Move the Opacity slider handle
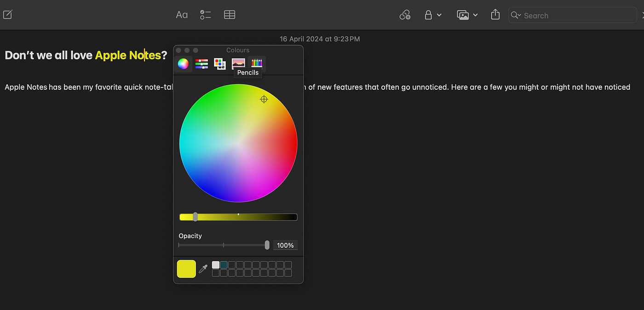Screen dimensions: 644x310 (267, 245)
